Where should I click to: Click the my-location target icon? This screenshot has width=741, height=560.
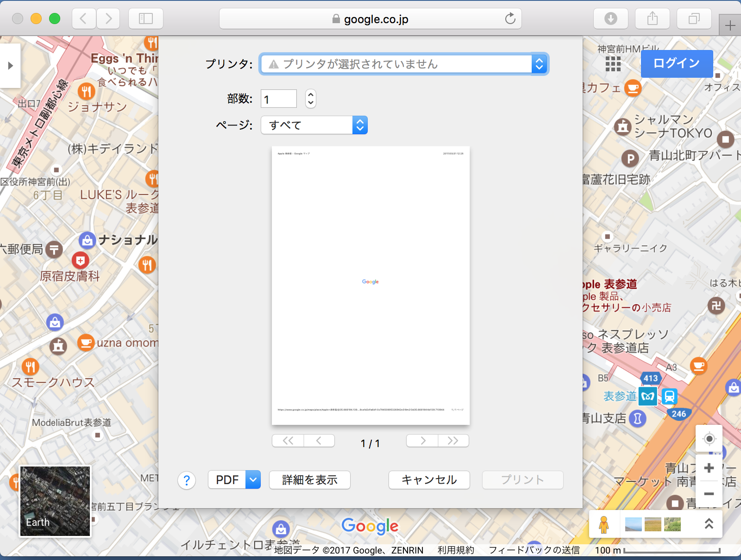[x=709, y=439]
